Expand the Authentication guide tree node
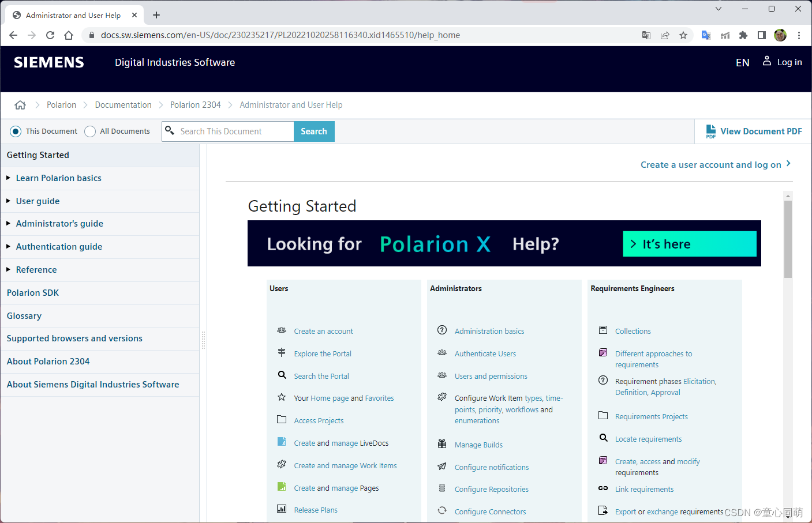 coord(8,246)
